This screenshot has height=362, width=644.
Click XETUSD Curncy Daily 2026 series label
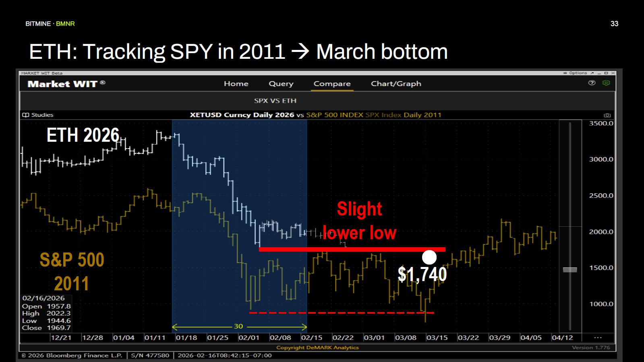pos(242,115)
